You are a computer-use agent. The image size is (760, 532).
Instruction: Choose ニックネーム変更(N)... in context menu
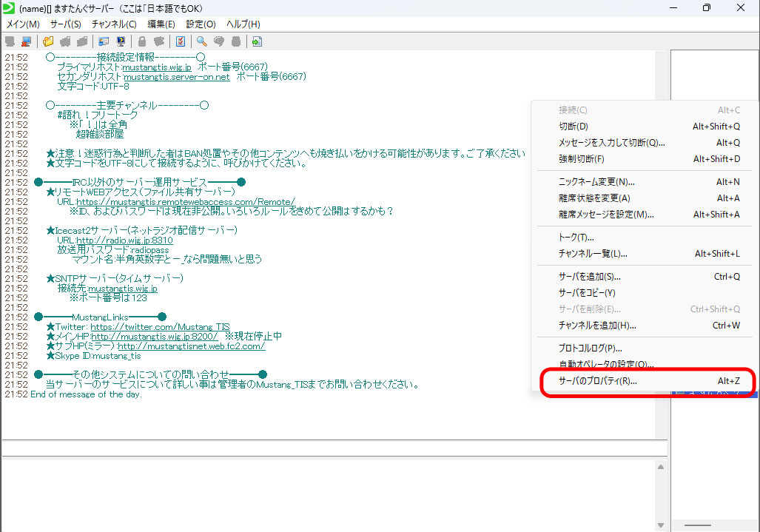[x=596, y=182]
